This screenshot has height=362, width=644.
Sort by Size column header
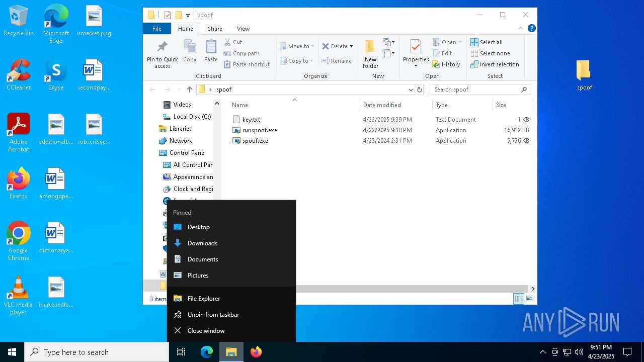pos(512,105)
